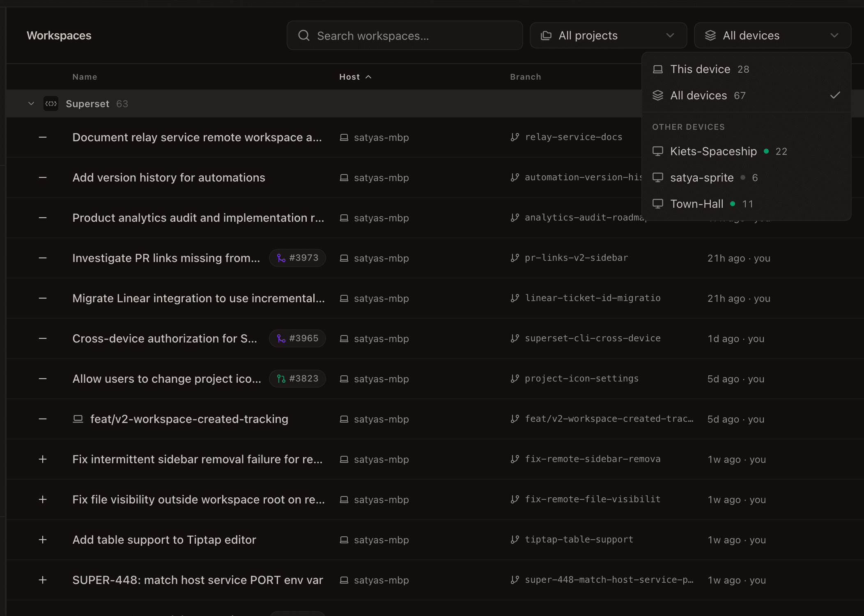Click projects icon in All projects dropdown
This screenshot has width=864, height=616.
(x=546, y=36)
